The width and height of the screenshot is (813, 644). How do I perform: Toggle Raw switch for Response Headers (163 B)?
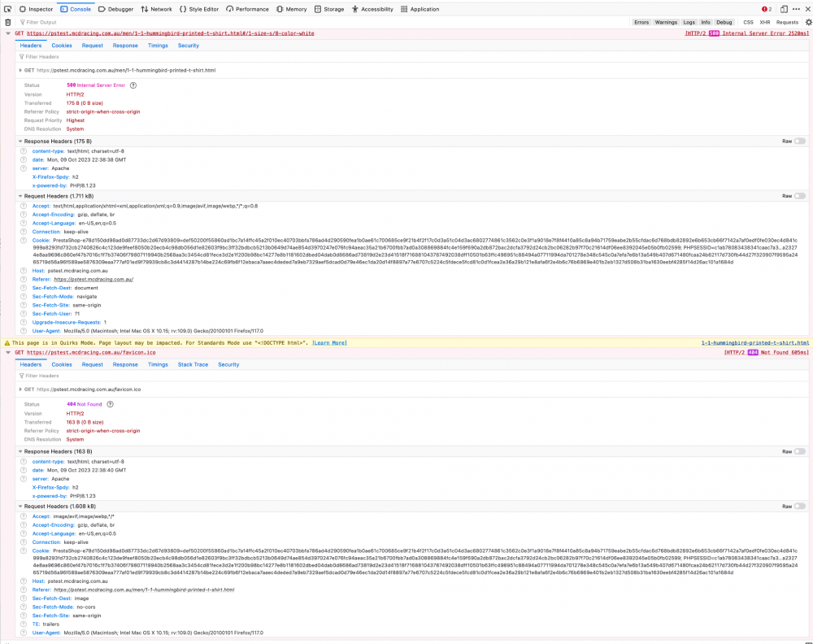pyautogui.click(x=799, y=451)
